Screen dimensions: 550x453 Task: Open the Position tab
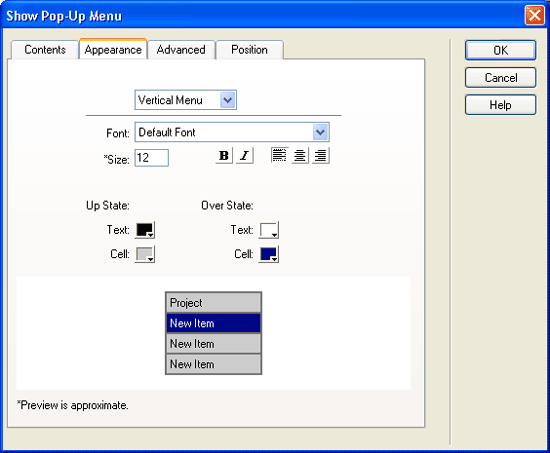[249, 50]
